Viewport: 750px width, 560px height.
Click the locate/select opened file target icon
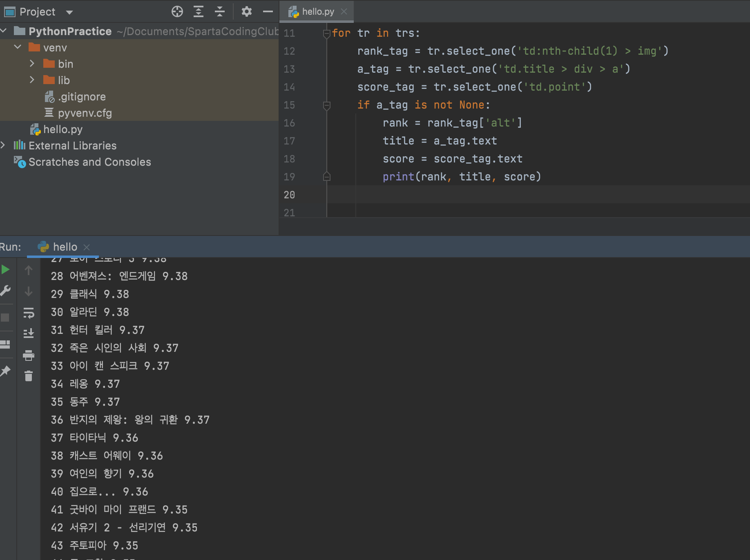[x=177, y=11]
